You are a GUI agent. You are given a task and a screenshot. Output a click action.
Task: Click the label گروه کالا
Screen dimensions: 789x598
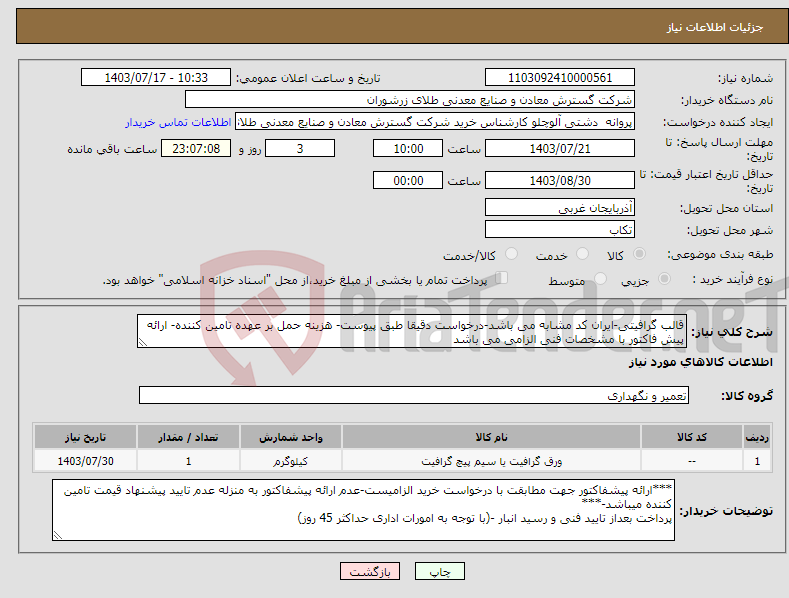click(x=747, y=396)
